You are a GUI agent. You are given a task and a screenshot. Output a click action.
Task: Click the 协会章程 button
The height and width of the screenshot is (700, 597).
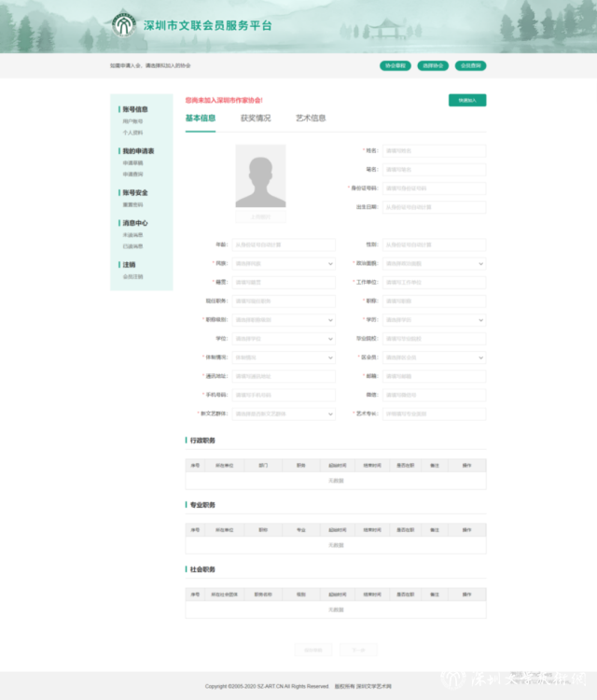point(395,65)
